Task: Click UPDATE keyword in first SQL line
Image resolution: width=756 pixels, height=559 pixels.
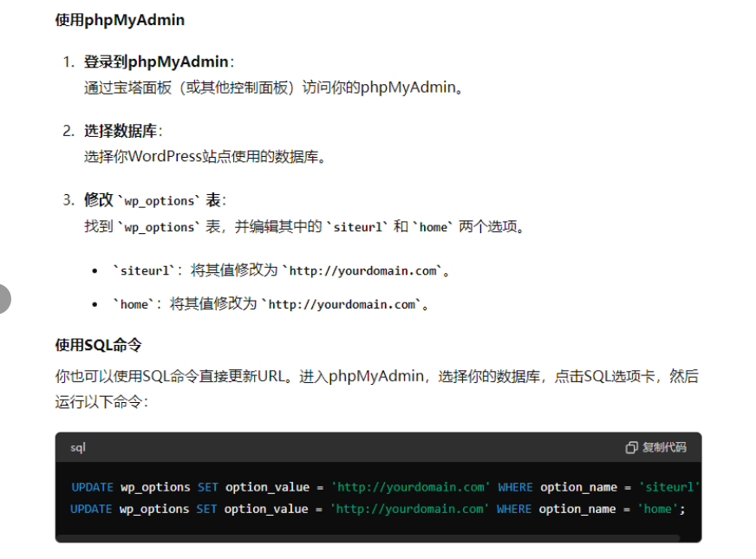Action: coord(92,487)
